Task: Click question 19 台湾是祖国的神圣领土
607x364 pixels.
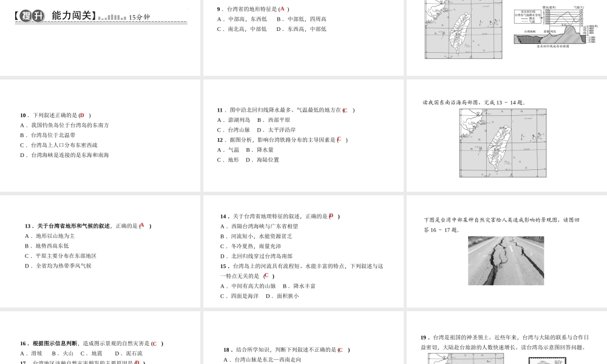Action: (x=505, y=342)
